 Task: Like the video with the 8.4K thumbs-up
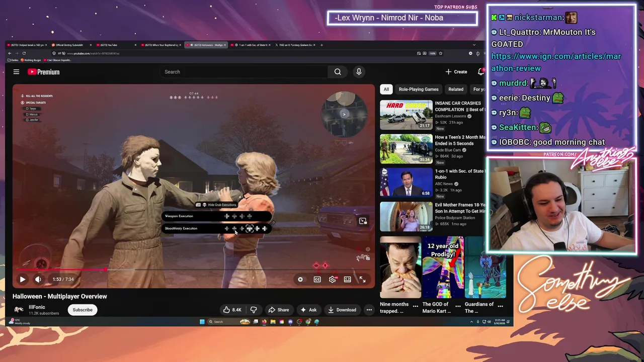232,310
